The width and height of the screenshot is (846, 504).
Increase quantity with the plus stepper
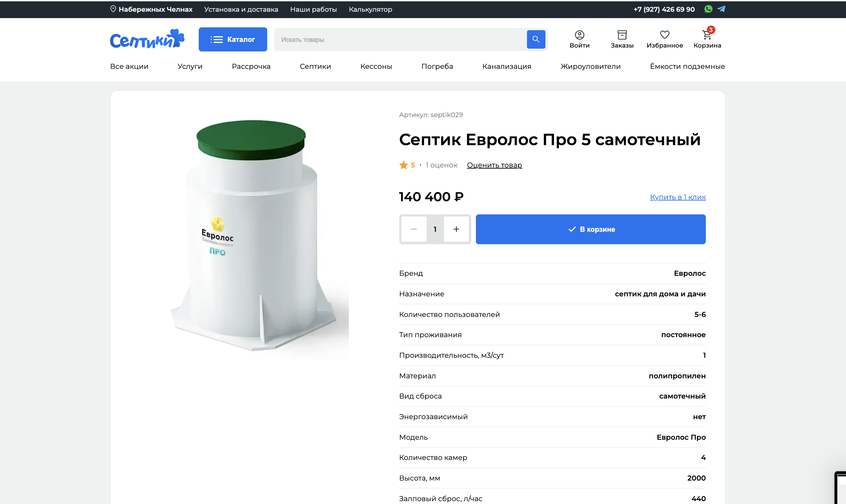(x=456, y=229)
